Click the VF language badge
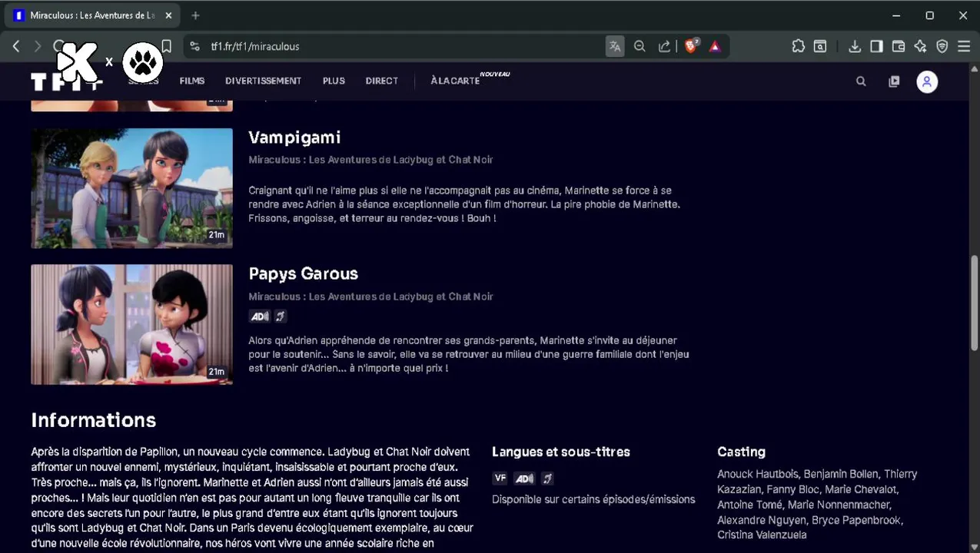980x553 pixels. coord(500,478)
